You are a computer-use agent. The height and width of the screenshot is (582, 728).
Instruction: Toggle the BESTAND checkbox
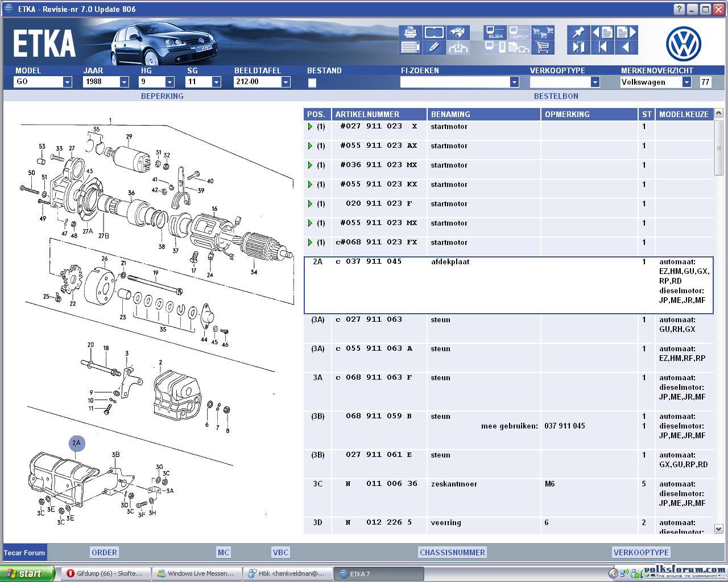(312, 83)
